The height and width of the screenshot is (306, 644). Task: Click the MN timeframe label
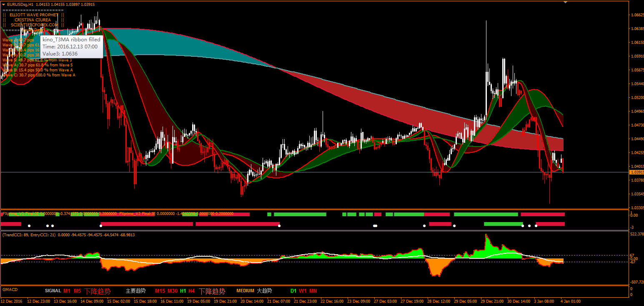pyautogui.click(x=313, y=291)
